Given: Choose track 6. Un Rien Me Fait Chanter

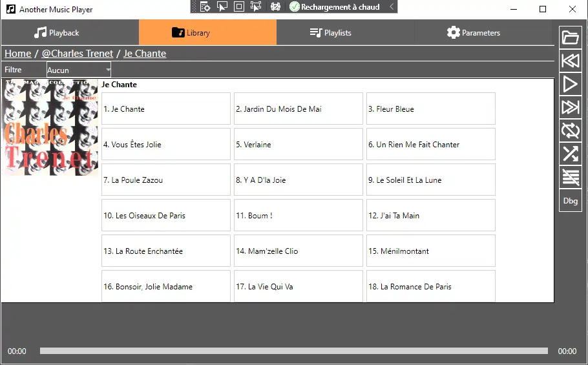Looking at the screenshot, I should [x=430, y=144].
